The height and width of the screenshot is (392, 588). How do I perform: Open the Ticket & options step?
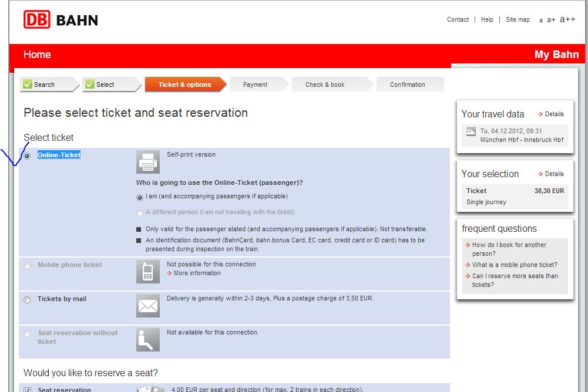[x=185, y=85]
